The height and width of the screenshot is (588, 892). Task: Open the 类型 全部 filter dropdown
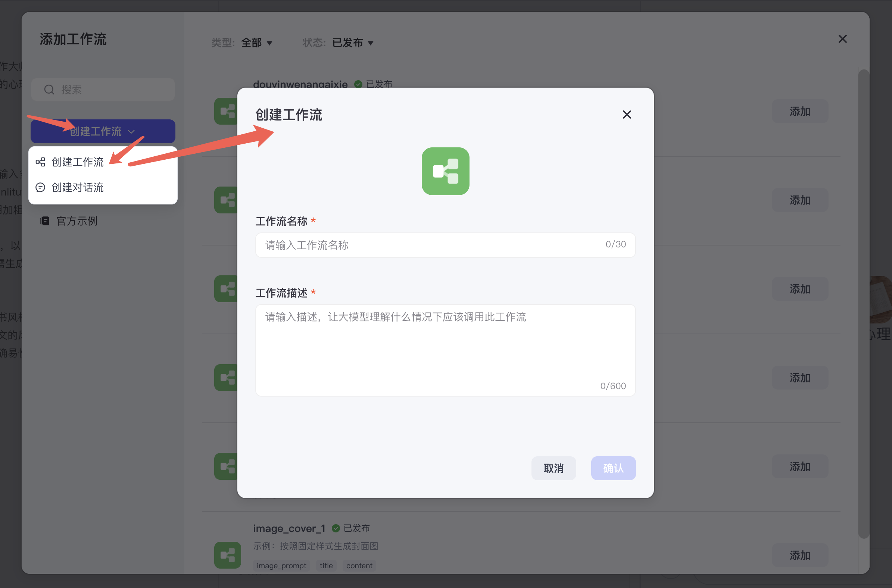coord(256,43)
